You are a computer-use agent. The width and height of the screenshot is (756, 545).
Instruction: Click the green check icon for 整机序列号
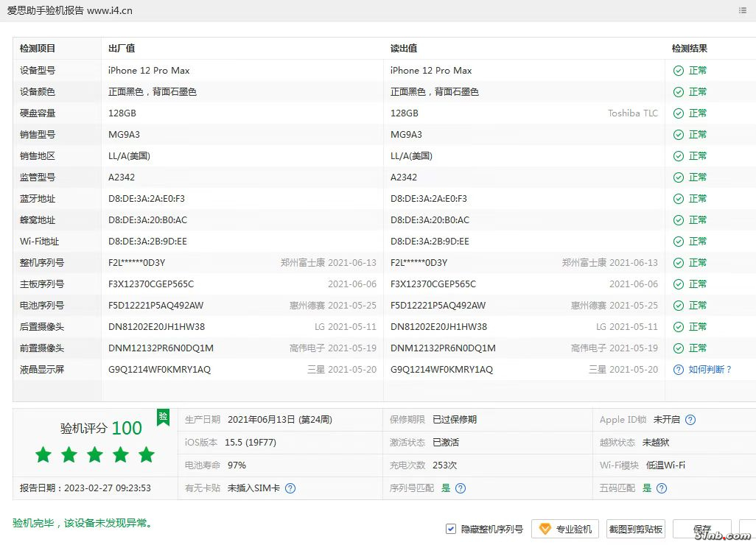[679, 263]
